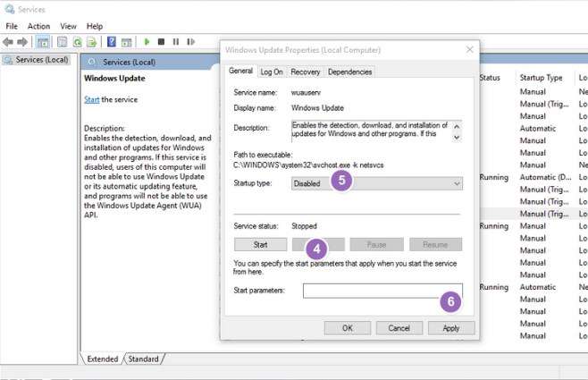The width and height of the screenshot is (588, 380).
Task: Sort by the Startup Type column header
Action: point(541,78)
